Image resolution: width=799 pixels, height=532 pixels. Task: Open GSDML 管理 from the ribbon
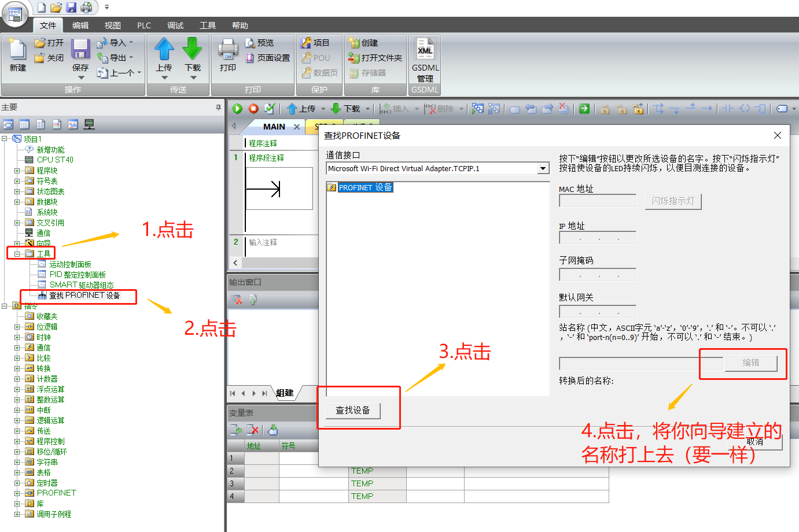[x=425, y=60]
